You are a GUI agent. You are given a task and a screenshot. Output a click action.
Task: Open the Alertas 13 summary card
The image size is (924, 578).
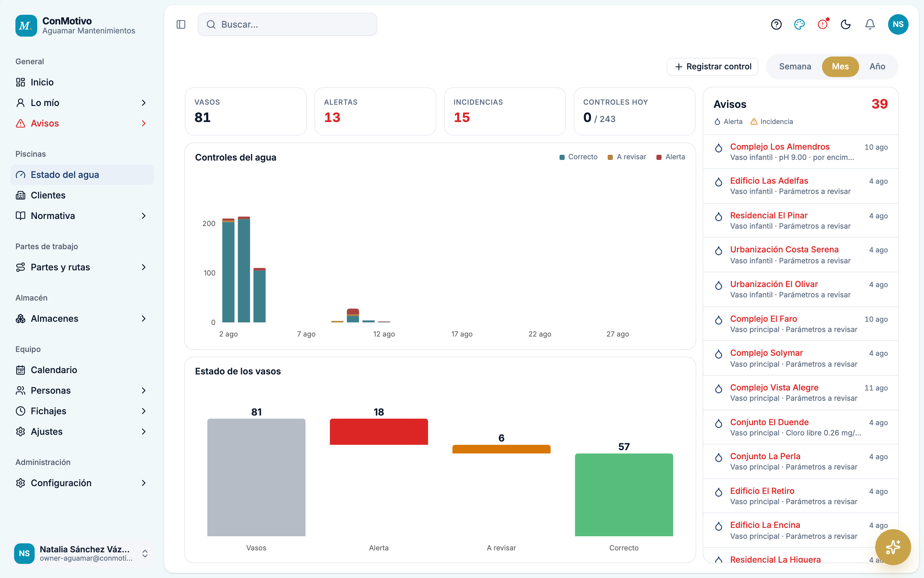coord(375,111)
